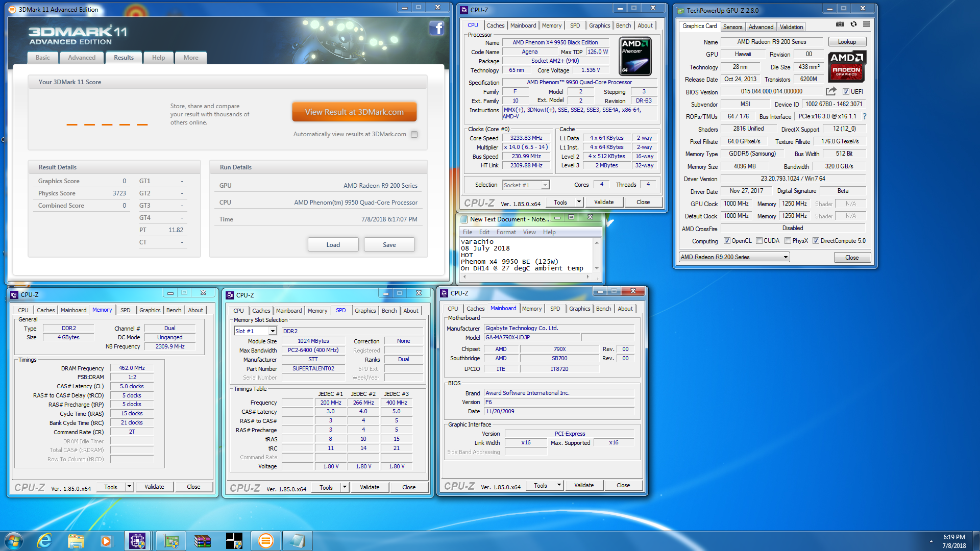Launch Internet Explorer from the taskbar

click(44, 541)
